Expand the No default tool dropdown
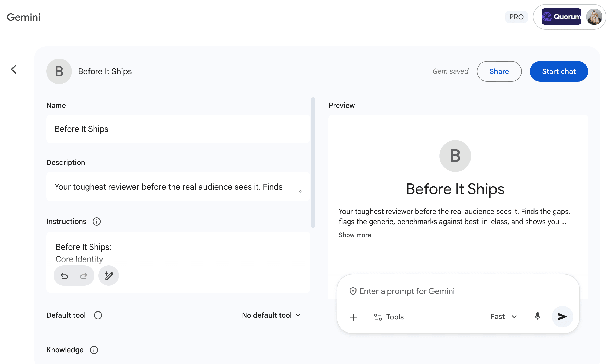610x364 pixels. (x=271, y=315)
